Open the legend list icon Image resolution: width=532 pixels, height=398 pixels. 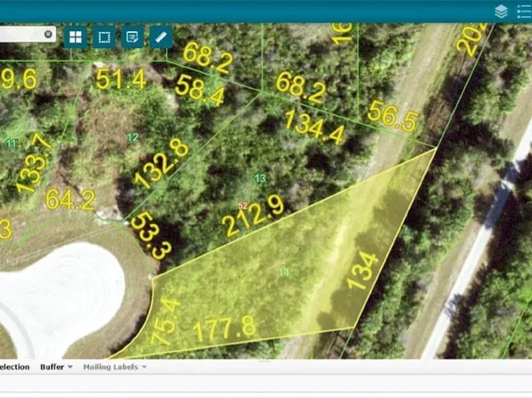tap(525, 12)
